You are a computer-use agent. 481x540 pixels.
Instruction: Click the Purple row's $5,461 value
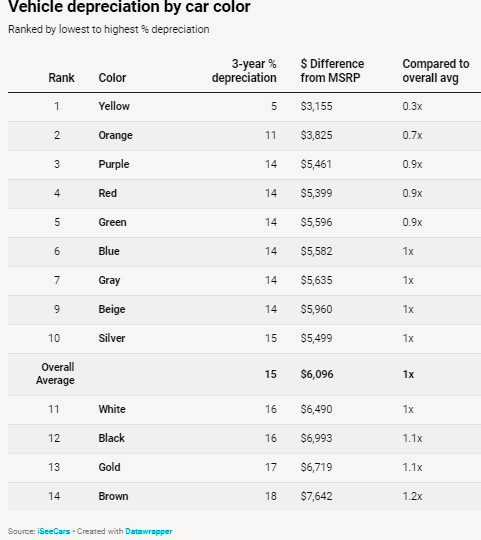(316, 164)
